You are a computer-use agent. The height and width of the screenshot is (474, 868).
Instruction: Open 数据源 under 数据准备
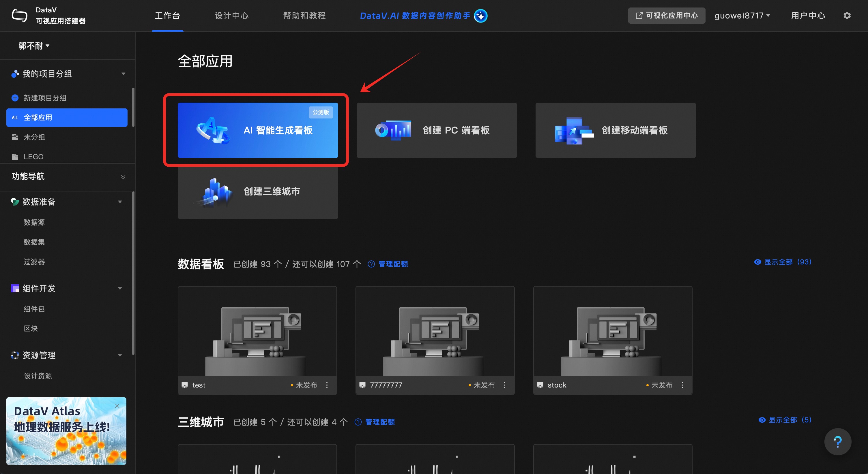point(34,223)
